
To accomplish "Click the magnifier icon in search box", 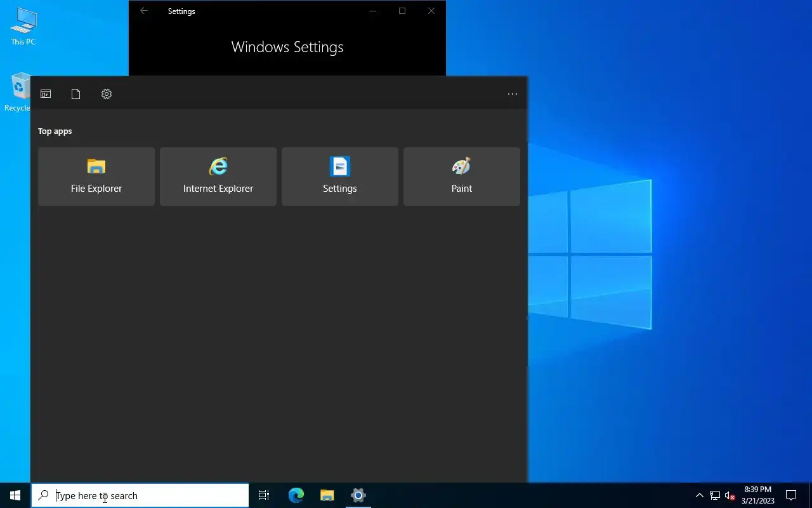I will [x=44, y=495].
